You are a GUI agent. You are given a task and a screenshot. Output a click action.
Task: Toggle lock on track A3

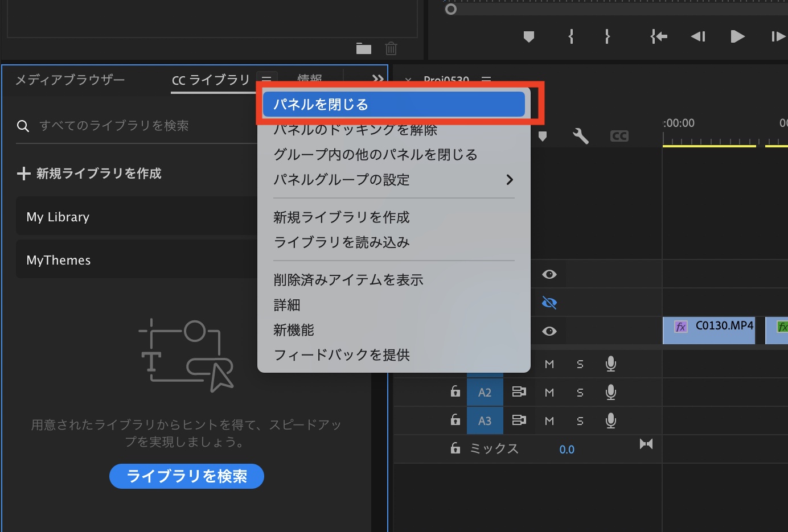pyautogui.click(x=455, y=420)
